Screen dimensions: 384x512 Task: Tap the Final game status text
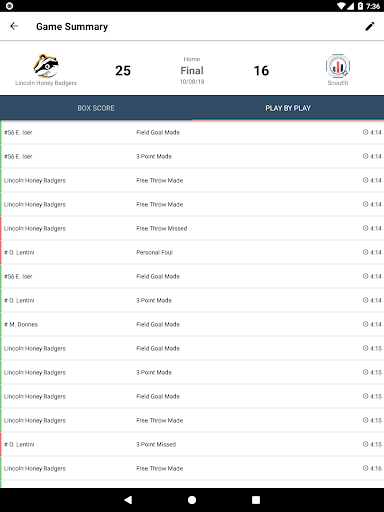192,71
